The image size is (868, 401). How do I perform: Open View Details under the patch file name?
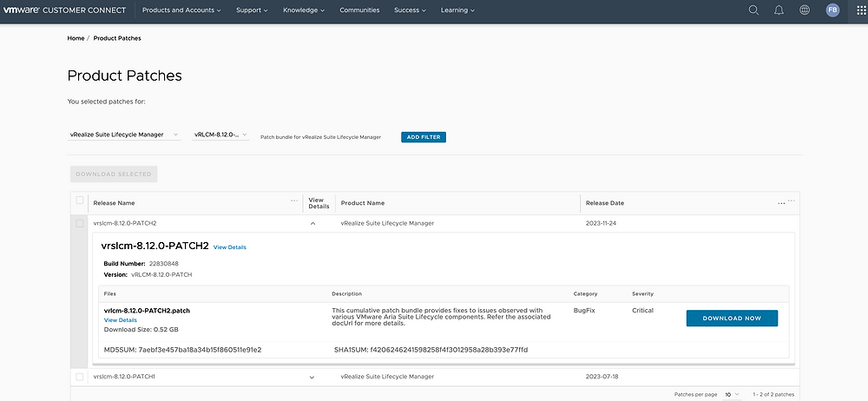coord(120,320)
